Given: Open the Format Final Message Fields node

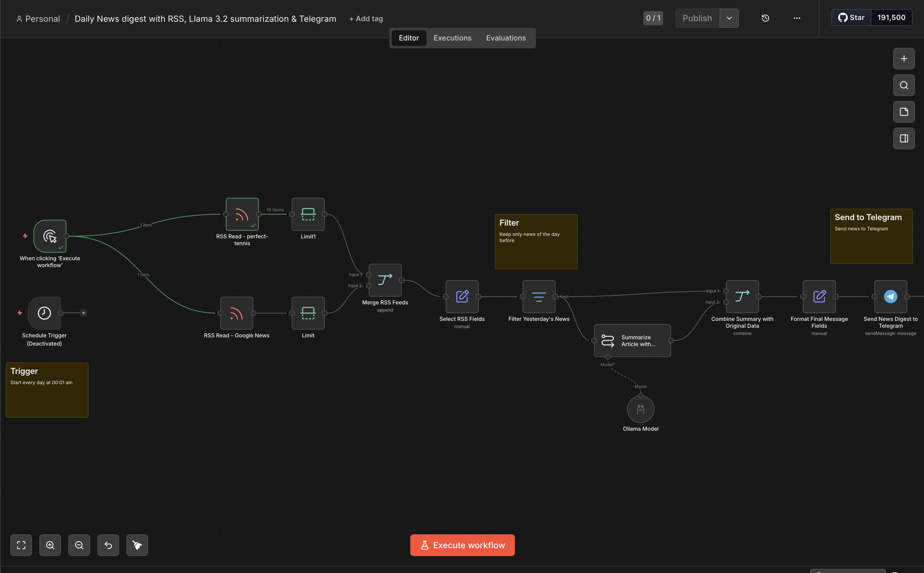Looking at the screenshot, I should (x=819, y=296).
